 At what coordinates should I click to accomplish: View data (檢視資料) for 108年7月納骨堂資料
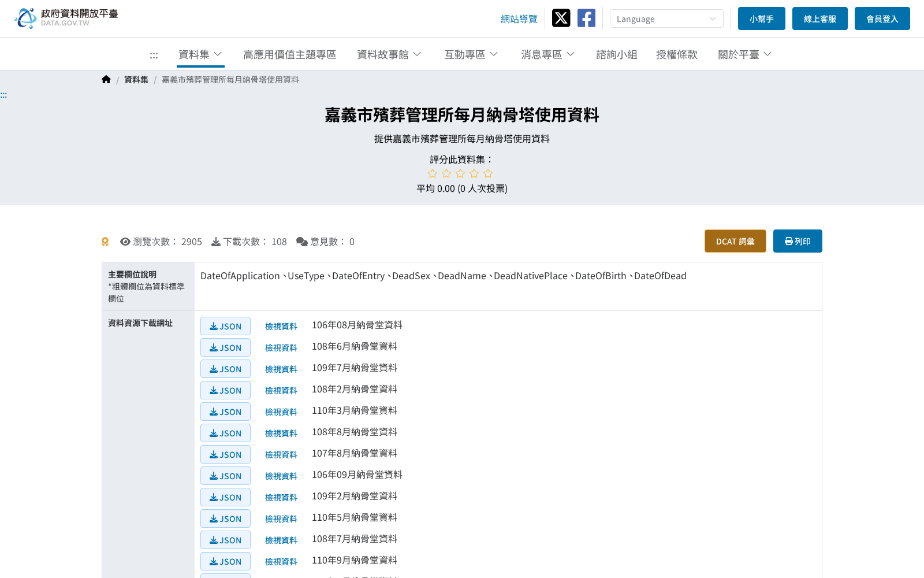(281, 540)
